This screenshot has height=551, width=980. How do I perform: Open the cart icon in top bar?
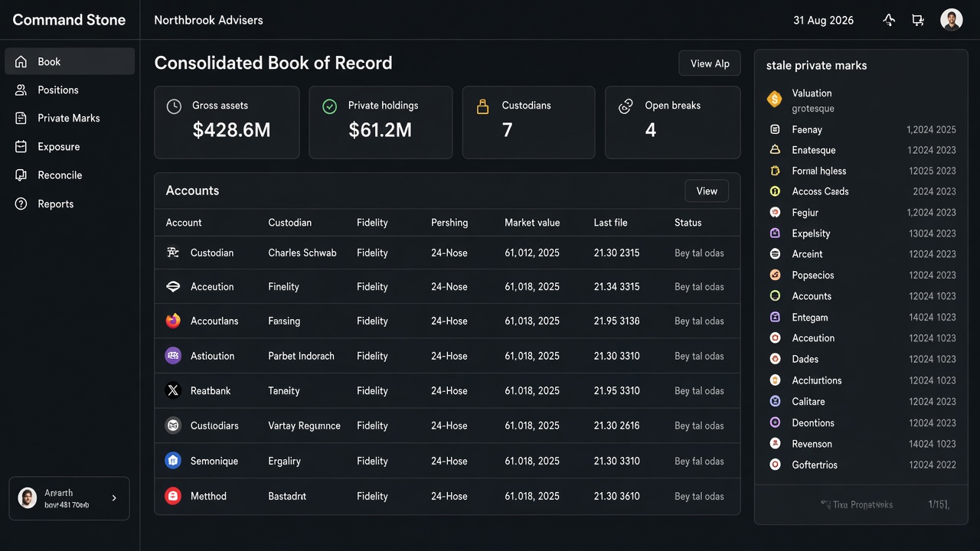pyautogui.click(x=917, y=20)
